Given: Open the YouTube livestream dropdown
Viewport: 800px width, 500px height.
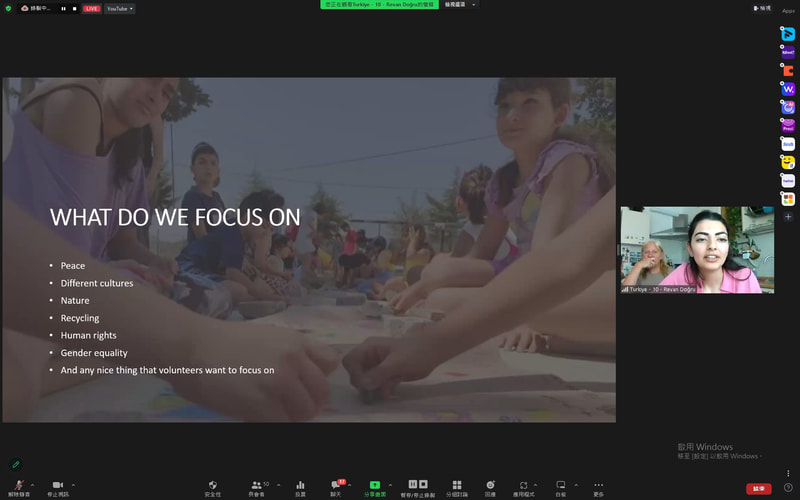Looking at the screenshot, I should [120, 9].
